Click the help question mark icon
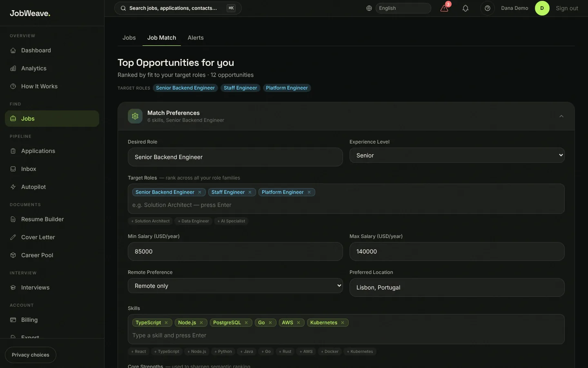The width and height of the screenshot is (588, 368). tap(488, 8)
